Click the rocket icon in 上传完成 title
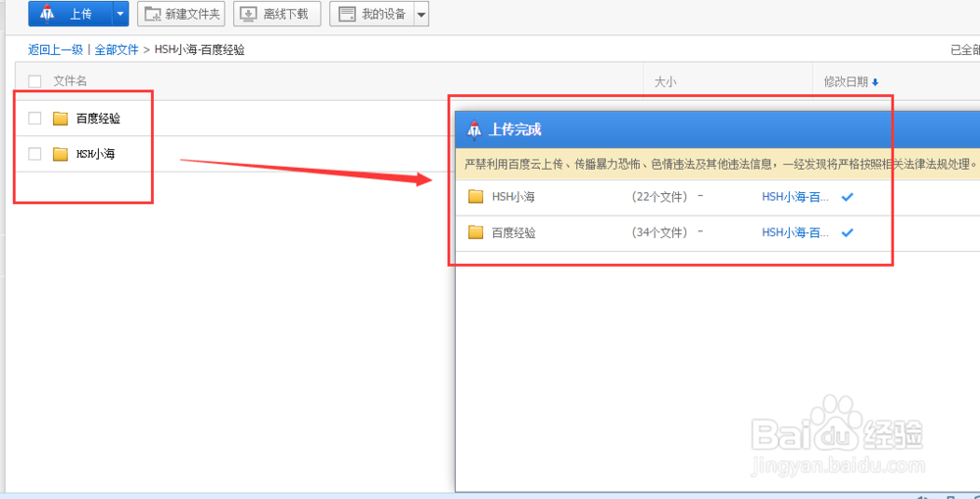Screen dimensions: 980x499 coord(474,129)
